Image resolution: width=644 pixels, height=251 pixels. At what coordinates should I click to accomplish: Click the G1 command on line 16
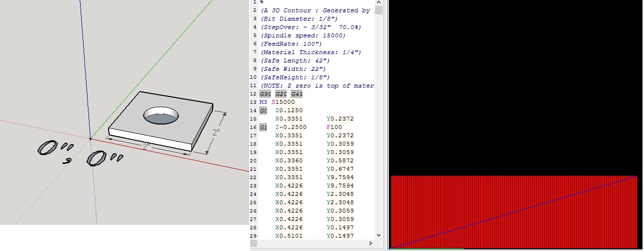263,127
